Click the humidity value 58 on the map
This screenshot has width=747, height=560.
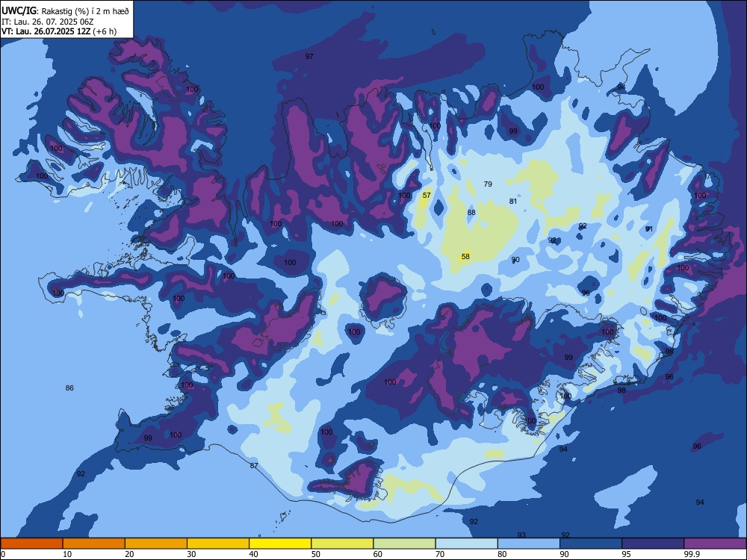465,256
